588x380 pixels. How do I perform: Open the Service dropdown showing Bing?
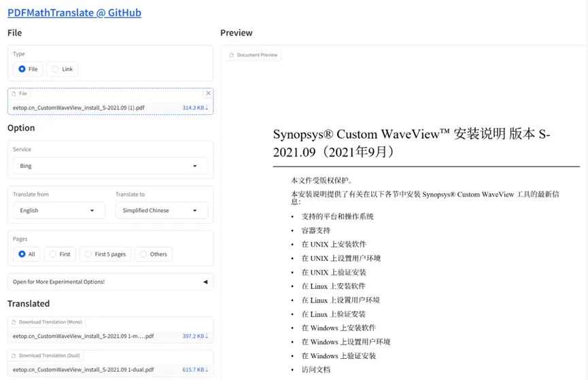(x=110, y=166)
